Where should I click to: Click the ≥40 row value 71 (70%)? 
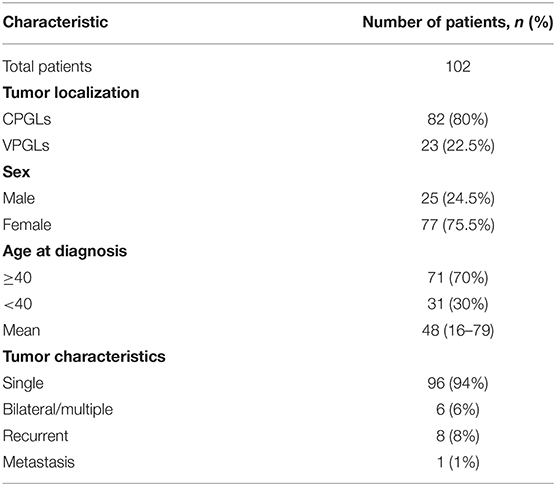[x=458, y=278]
